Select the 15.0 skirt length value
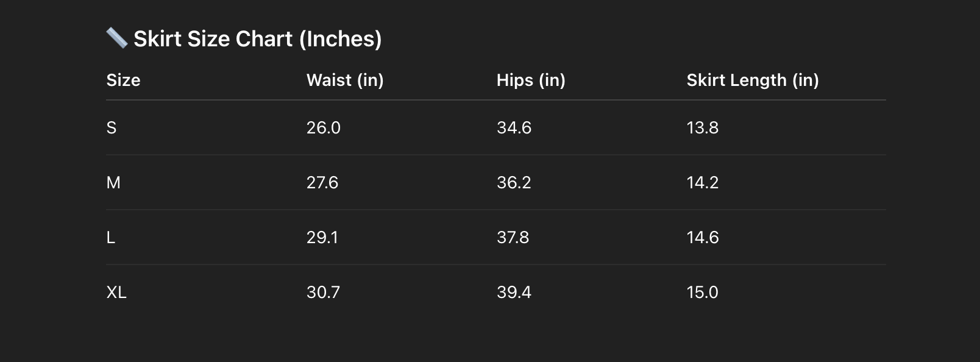Screen dimensions: 980x362 703,293
